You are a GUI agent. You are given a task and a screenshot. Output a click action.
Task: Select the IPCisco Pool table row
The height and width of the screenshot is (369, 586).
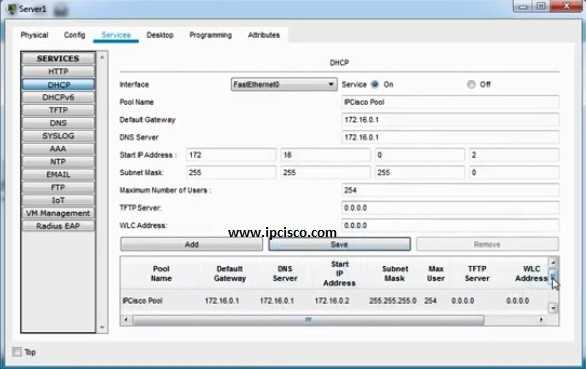click(x=334, y=301)
